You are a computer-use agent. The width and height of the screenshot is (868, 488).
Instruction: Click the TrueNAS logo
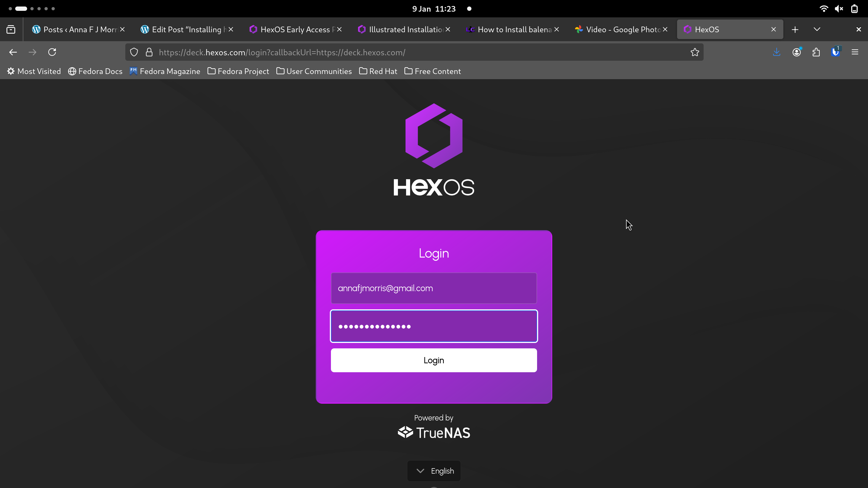pyautogui.click(x=434, y=433)
